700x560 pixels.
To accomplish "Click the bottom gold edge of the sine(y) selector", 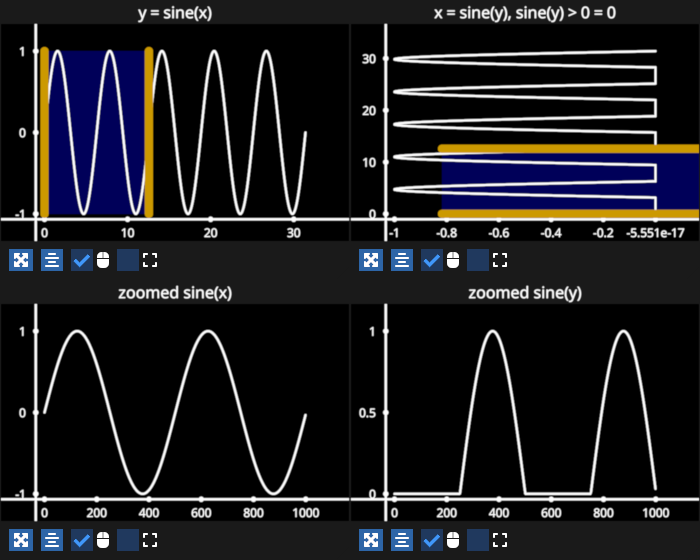I will (568, 213).
